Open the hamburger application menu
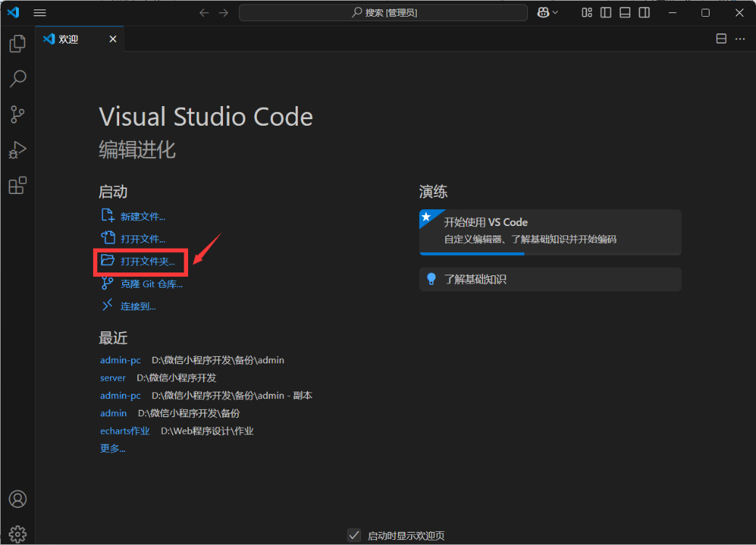 pyautogui.click(x=39, y=13)
